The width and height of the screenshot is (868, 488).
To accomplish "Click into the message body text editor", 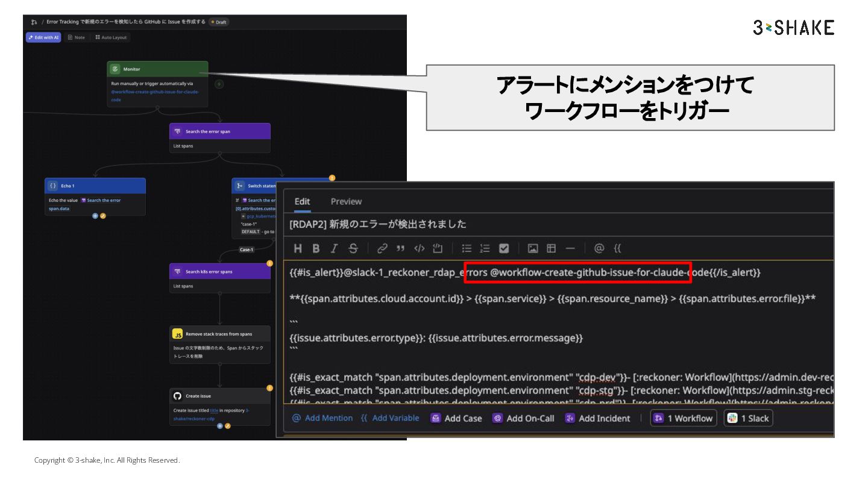I will coord(559,331).
